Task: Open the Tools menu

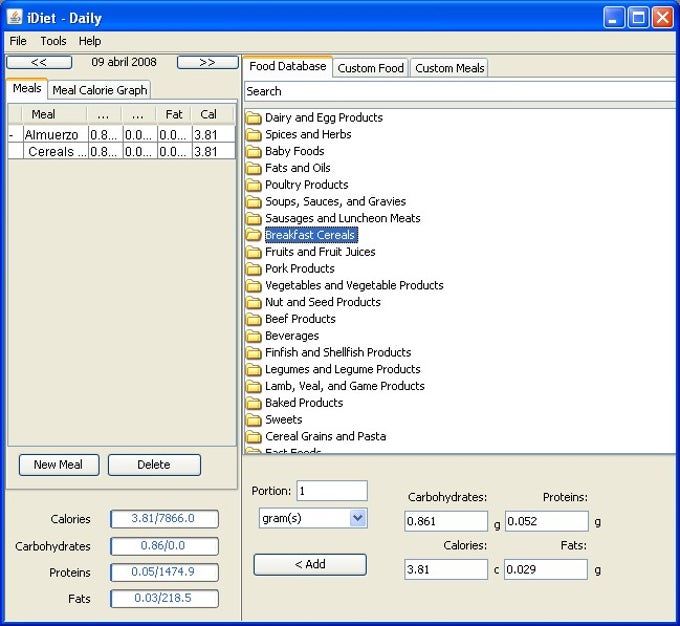Action: (53, 41)
